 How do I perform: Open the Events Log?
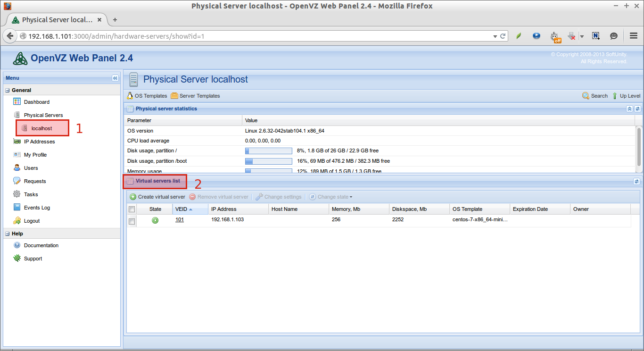point(37,208)
